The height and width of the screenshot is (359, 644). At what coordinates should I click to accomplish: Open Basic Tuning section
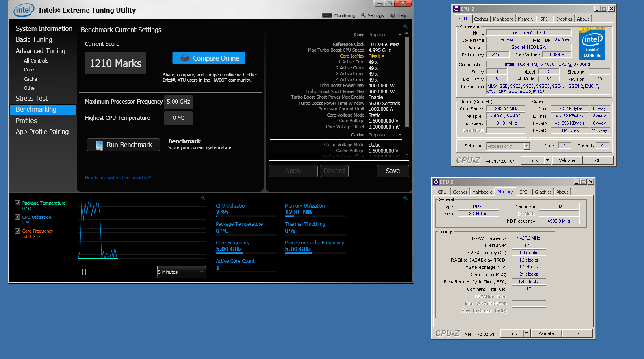click(34, 39)
